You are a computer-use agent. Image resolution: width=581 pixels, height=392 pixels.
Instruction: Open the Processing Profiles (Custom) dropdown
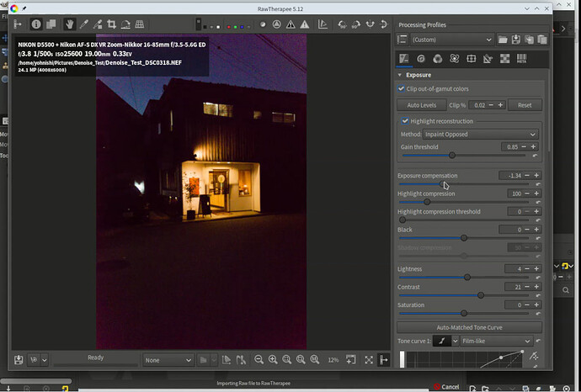[x=451, y=40]
